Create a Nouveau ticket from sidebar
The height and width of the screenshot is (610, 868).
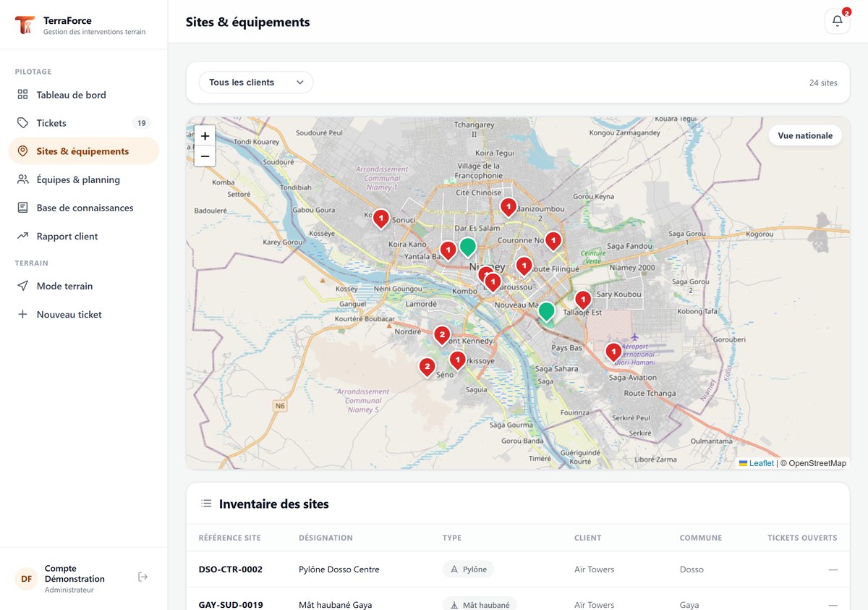[83, 314]
